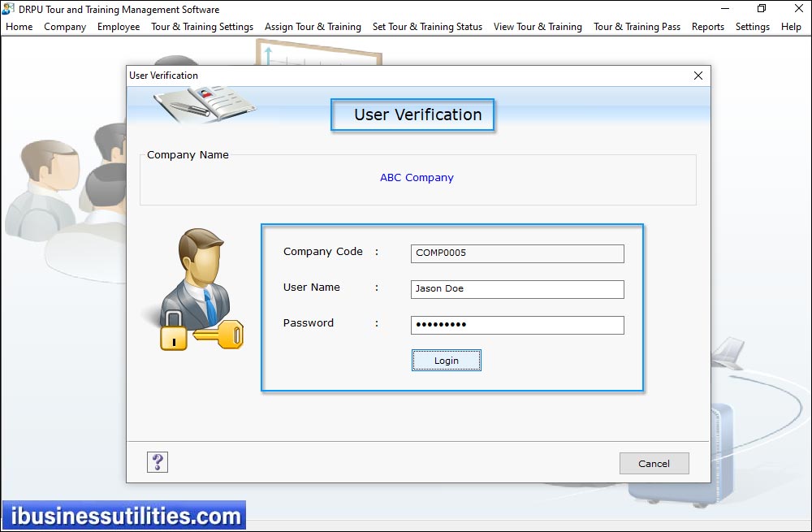Image resolution: width=812 pixels, height=532 pixels.
Task: Click the Password label
Action: pyautogui.click(x=308, y=323)
